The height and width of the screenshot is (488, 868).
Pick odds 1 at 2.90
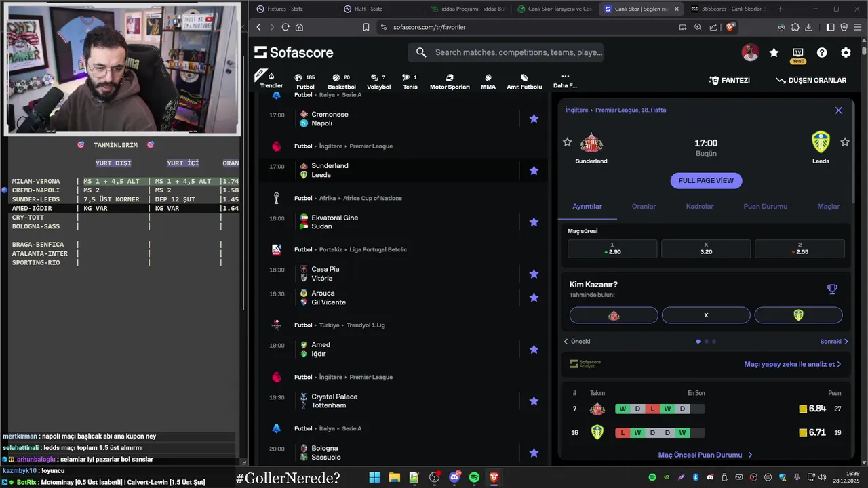coord(612,249)
